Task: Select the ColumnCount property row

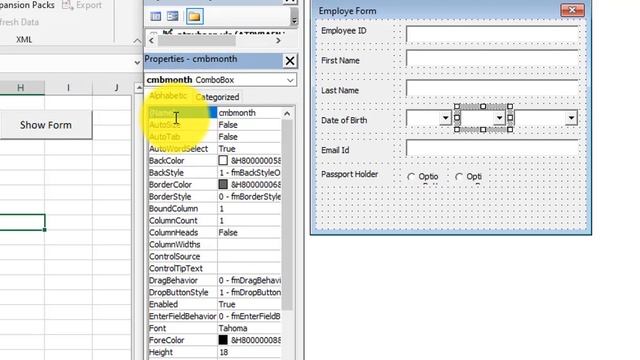Action: click(x=214, y=220)
